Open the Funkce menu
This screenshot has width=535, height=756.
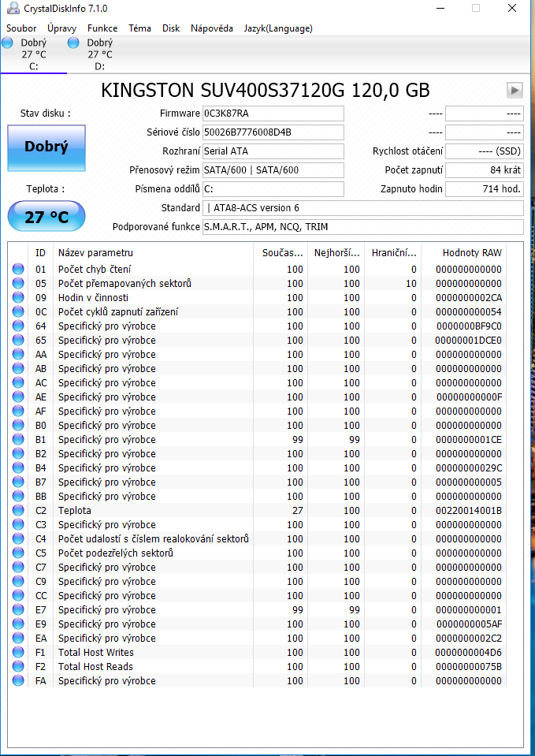click(102, 28)
